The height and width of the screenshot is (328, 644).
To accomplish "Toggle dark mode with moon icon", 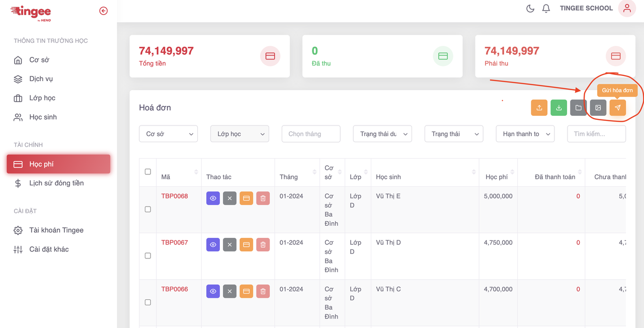I will point(530,9).
